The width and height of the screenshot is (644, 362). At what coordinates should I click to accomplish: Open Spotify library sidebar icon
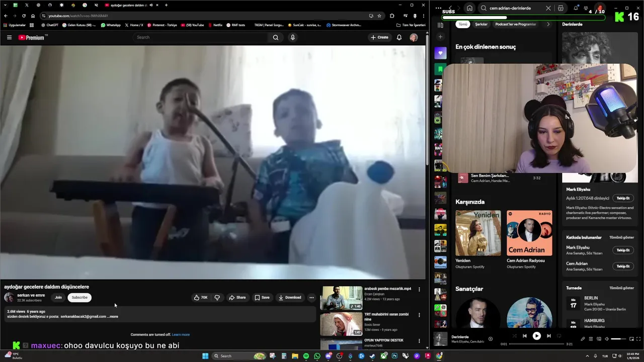(x=440, y=25)
